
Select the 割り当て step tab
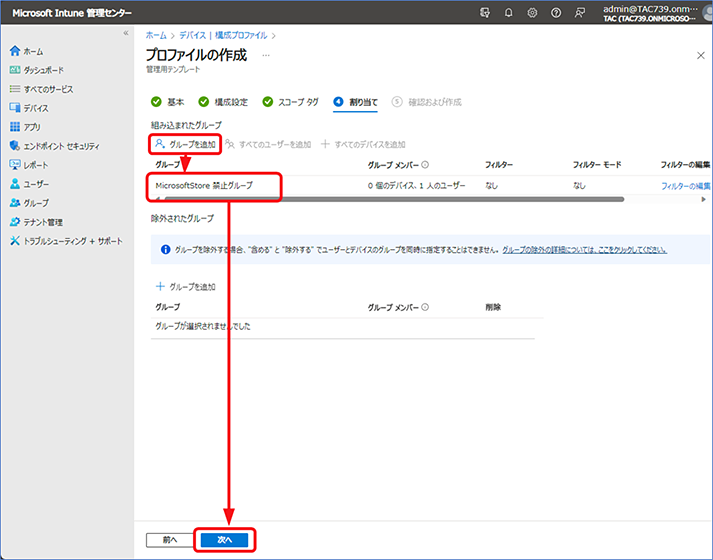coord(356,102)
